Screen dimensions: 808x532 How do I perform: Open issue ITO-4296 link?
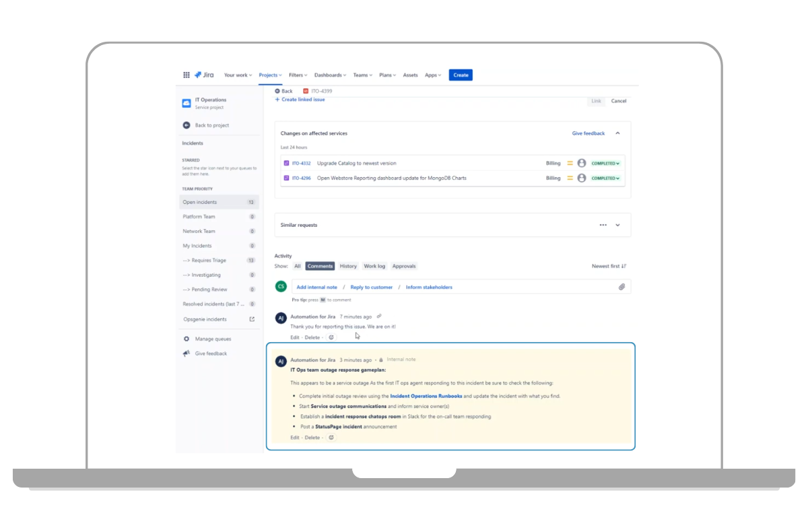coord(302,178)
